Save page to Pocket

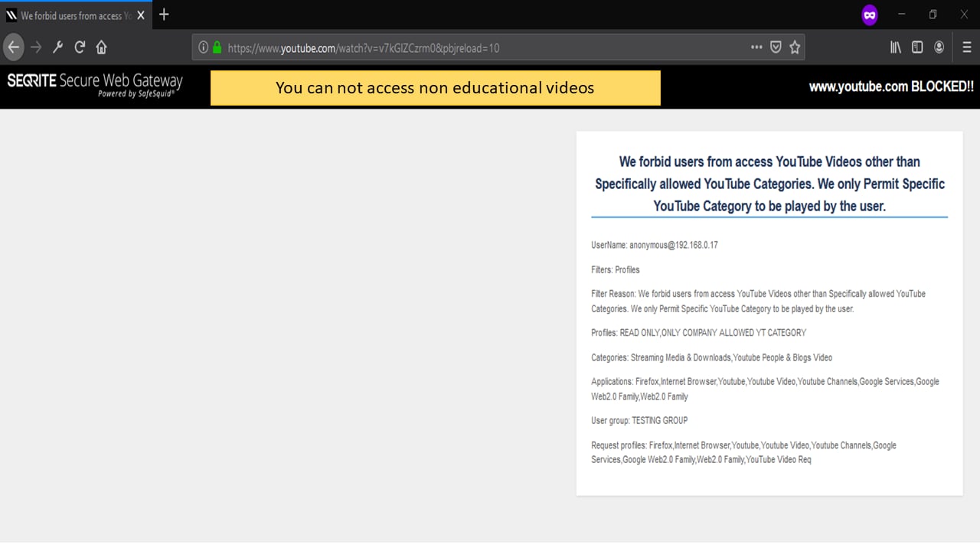[776, 47]
